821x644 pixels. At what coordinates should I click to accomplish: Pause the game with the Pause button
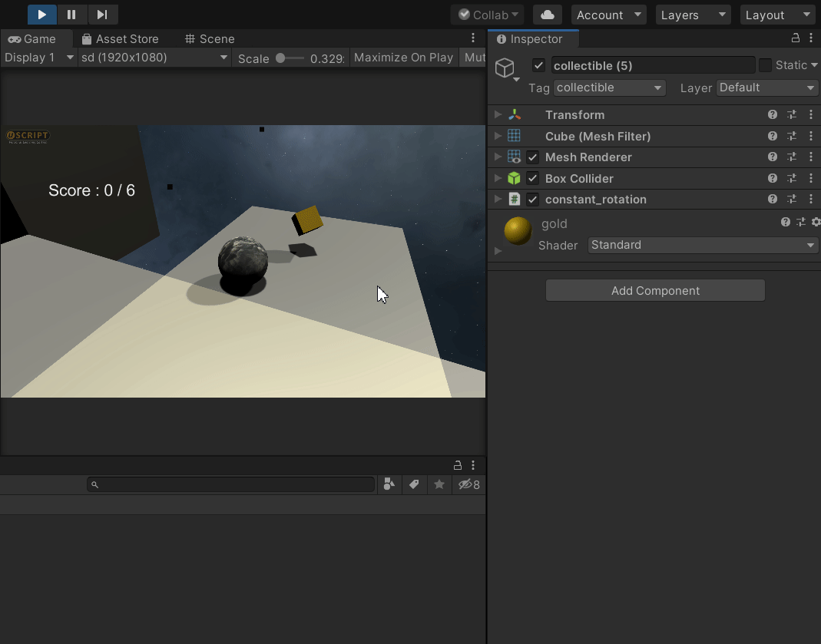pos(71,15)
